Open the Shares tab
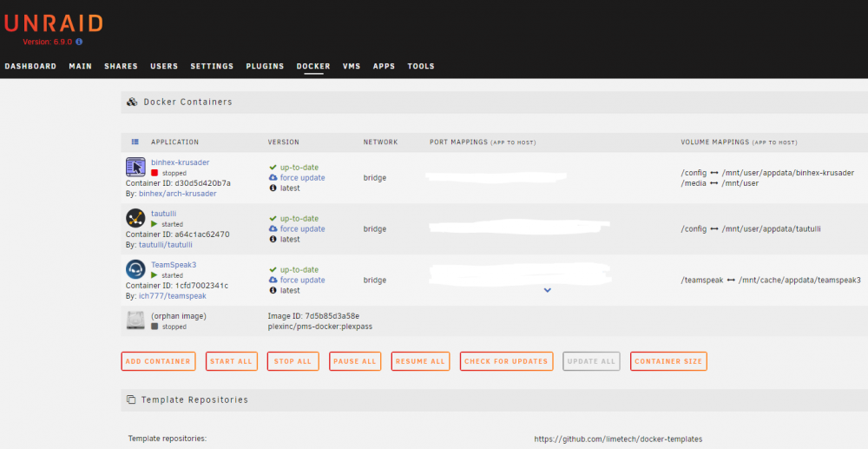Screen dimensions: 868x449 pos(121,66)
